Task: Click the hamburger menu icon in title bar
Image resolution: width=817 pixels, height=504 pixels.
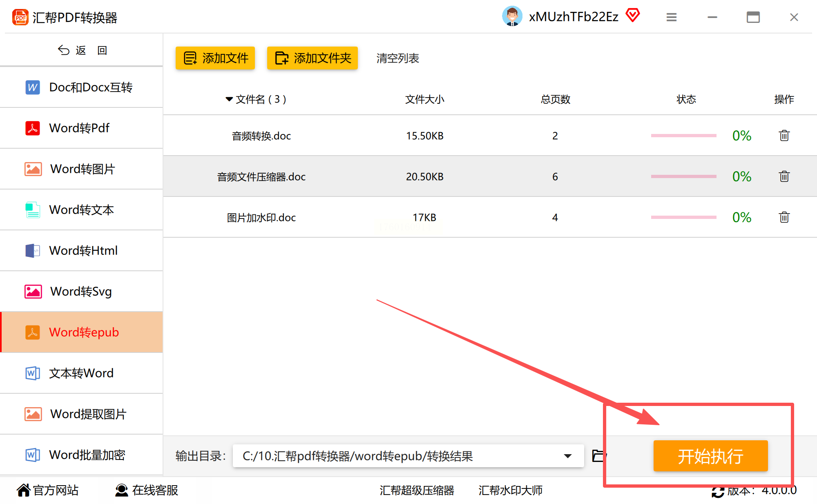Action: (672, 17)
